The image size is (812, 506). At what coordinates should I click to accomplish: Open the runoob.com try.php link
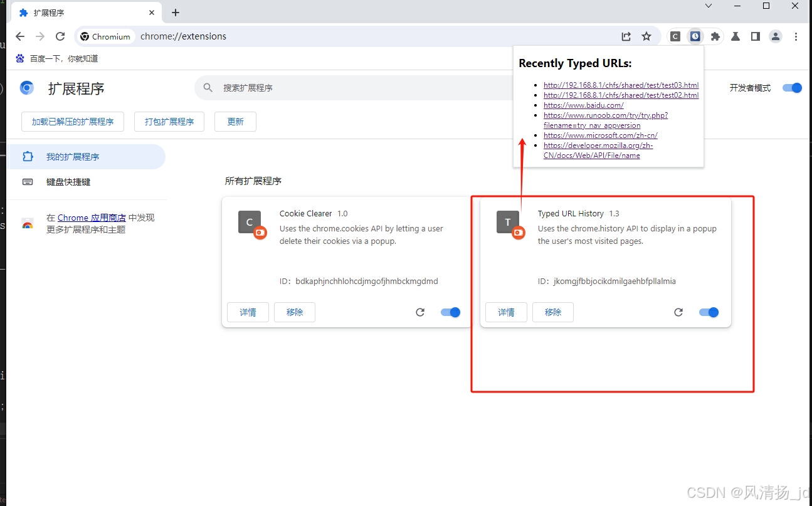pos(606,120)
